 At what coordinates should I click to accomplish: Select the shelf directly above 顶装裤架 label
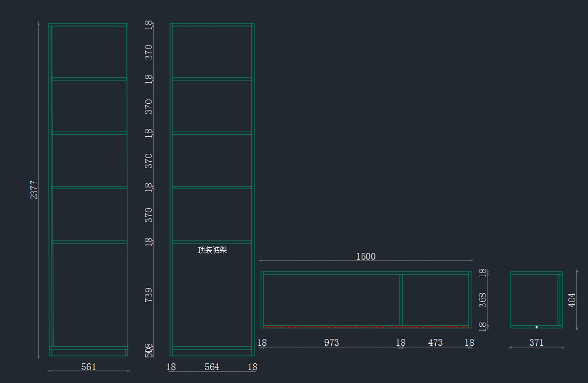212,242
